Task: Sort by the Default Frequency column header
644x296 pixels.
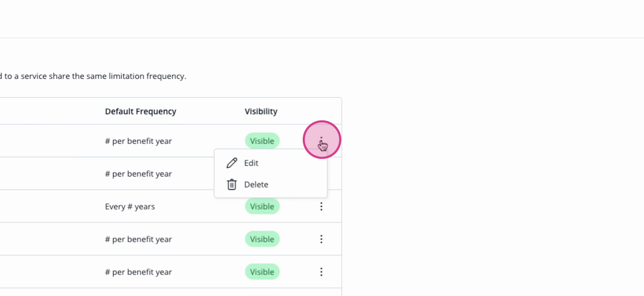Action: [x=141, y=111]
